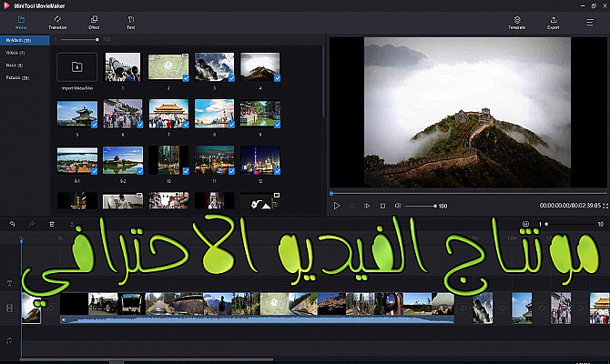Select media thumbnail 1 with photographers
The height and width of the screenshot is (364, 610).
click(x=123, y=67)
